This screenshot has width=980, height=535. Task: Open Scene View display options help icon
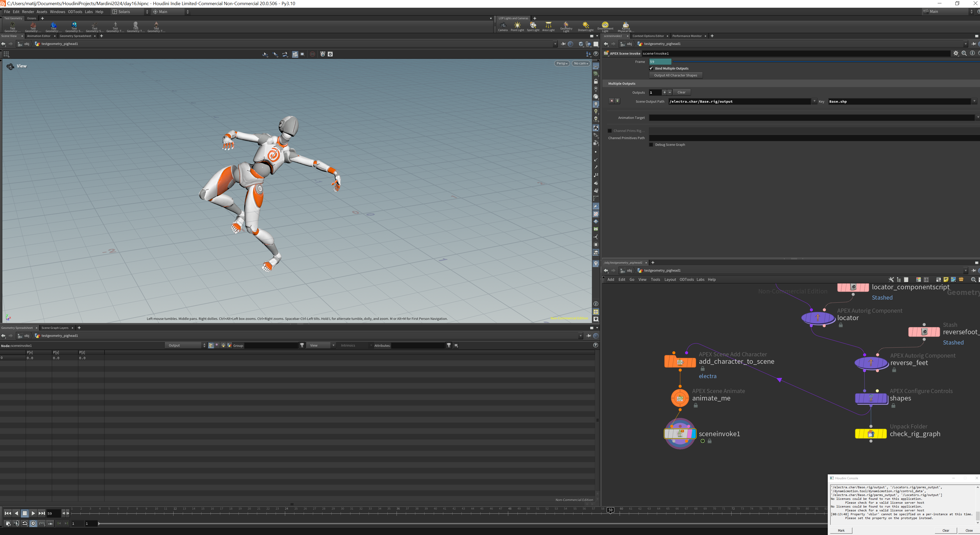[596, 54]
